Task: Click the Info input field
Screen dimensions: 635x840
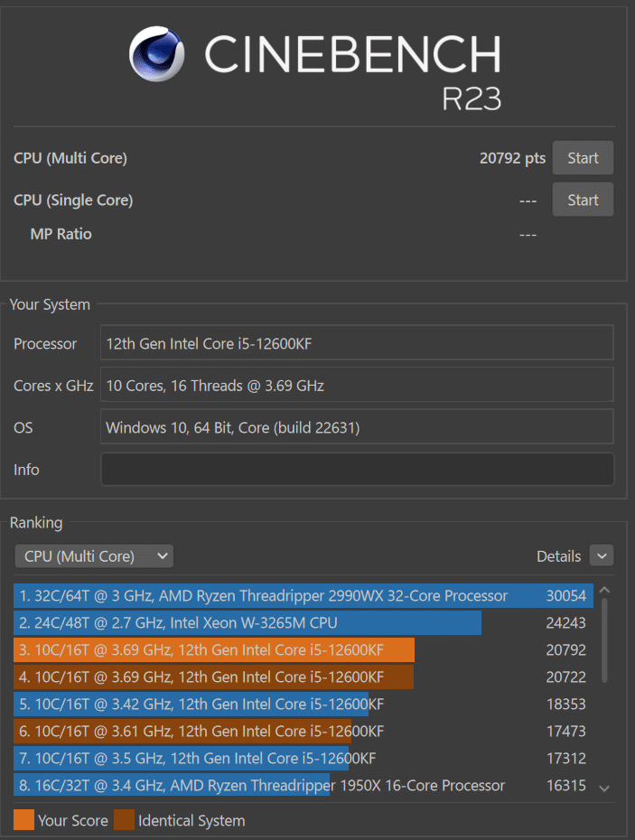Action: click(357, 470)
